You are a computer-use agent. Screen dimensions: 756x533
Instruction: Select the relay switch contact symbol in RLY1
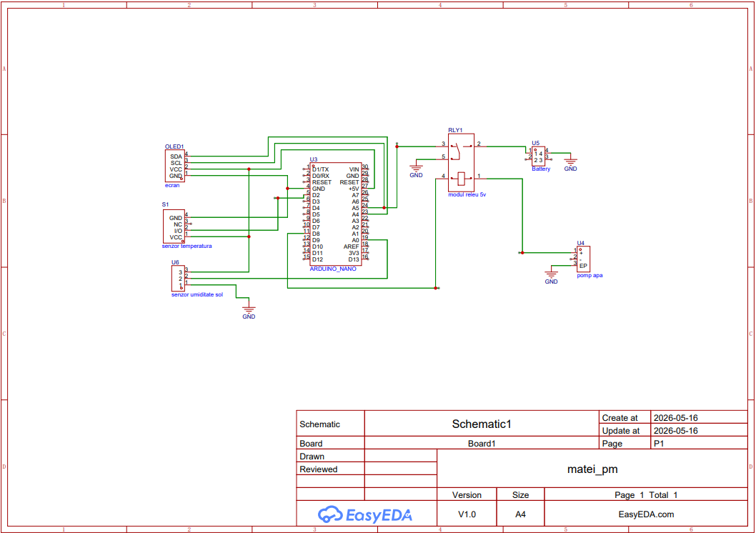pos(461,151)
